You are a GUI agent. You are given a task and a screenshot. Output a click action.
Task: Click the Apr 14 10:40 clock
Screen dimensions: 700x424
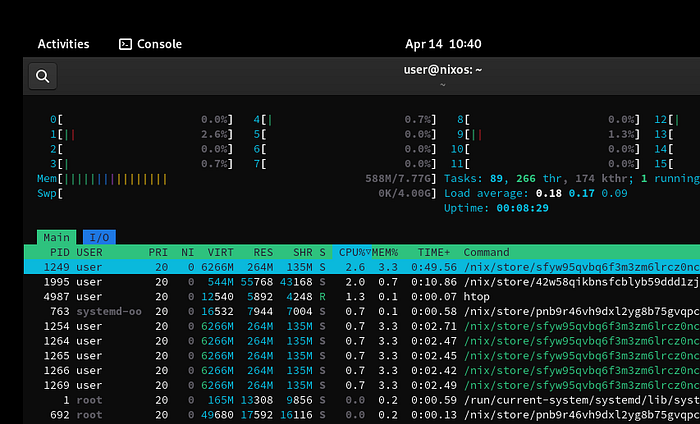443,44
